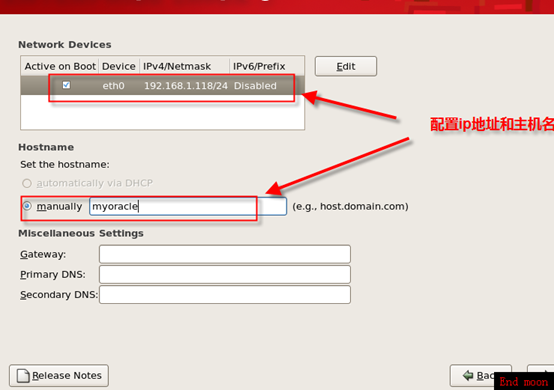
Task: Click into the hostname field containing myoracle
Action: [x=188, y=206]
